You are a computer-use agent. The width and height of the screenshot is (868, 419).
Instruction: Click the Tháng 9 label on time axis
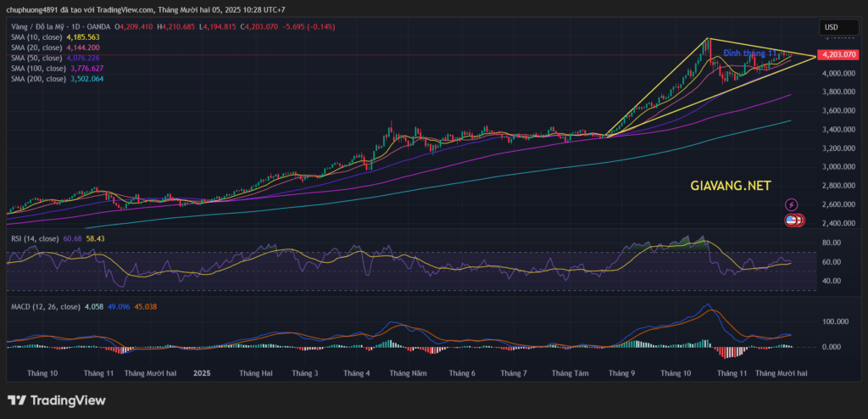(621, 372)
